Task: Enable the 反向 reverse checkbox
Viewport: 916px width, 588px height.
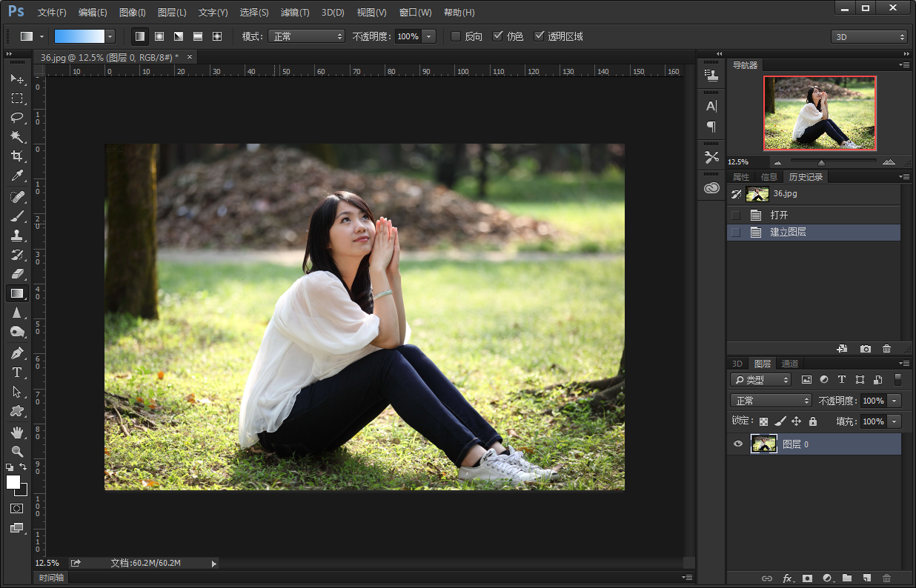Action: (x=456, y=36)
